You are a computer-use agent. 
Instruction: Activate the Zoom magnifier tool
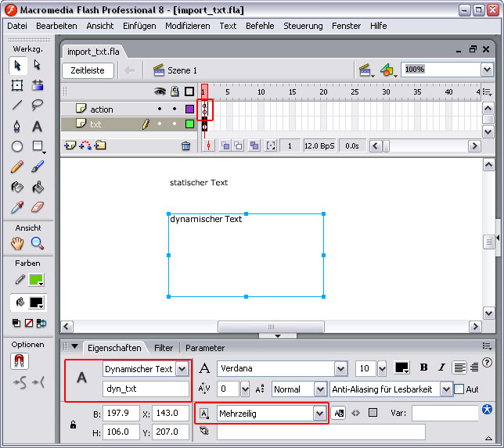pos(38,243)
